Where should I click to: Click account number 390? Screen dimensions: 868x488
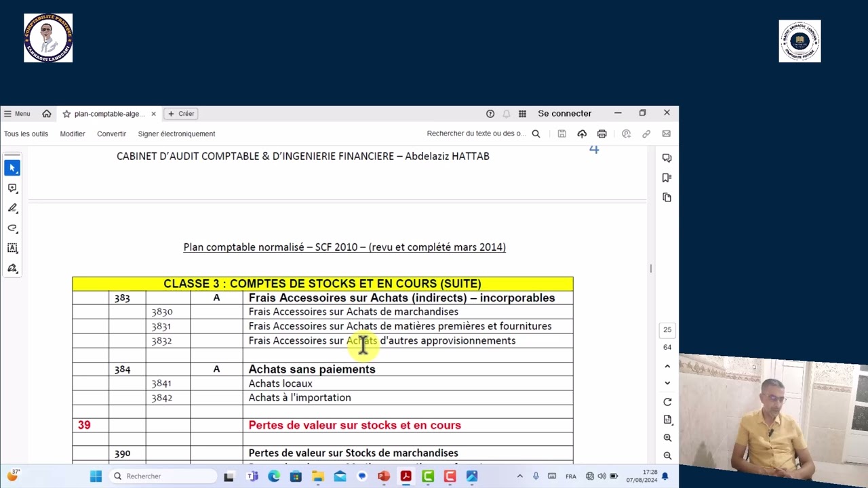tap(122, 453)
